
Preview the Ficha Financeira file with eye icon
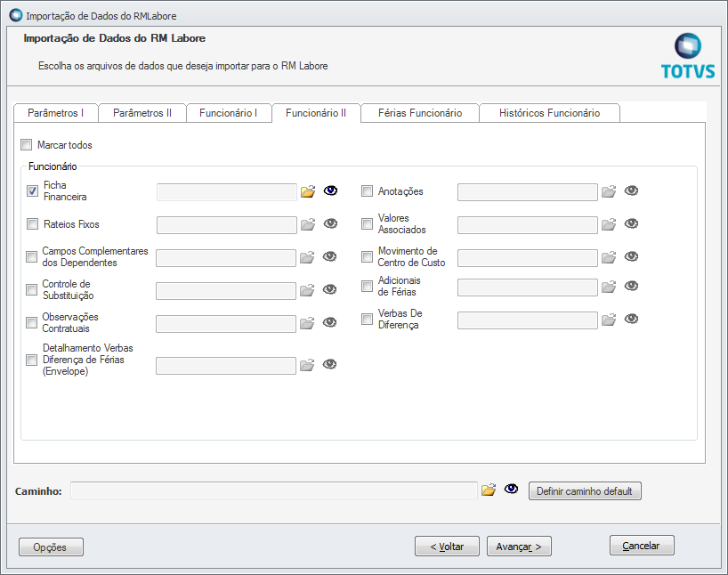(330, 190)
